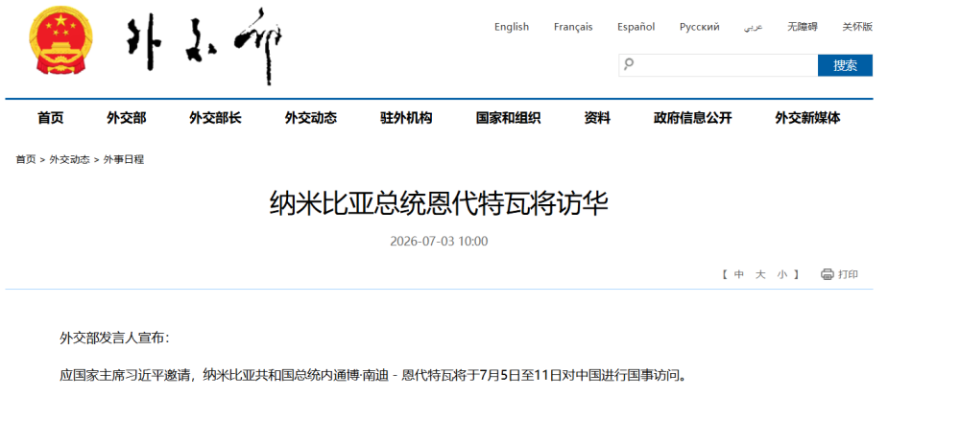The height and width of the screenshot is (421, 960).
Task: Open the 资料 navigation menu item
Action: [597, 118]
